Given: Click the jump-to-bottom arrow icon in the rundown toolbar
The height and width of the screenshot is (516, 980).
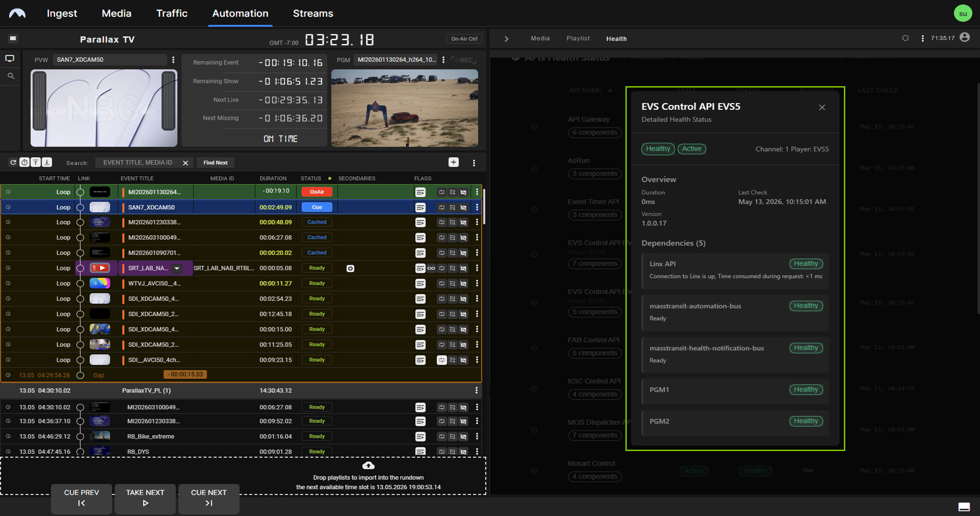Looking at the screenshot, I should pyautogui.click(x=47, y=162).
